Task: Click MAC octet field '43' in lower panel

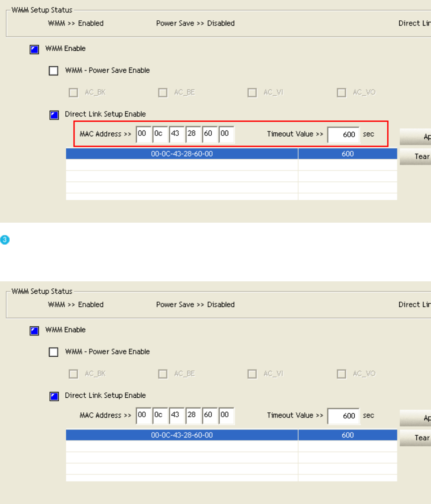Action: click(x=176, y=416)
